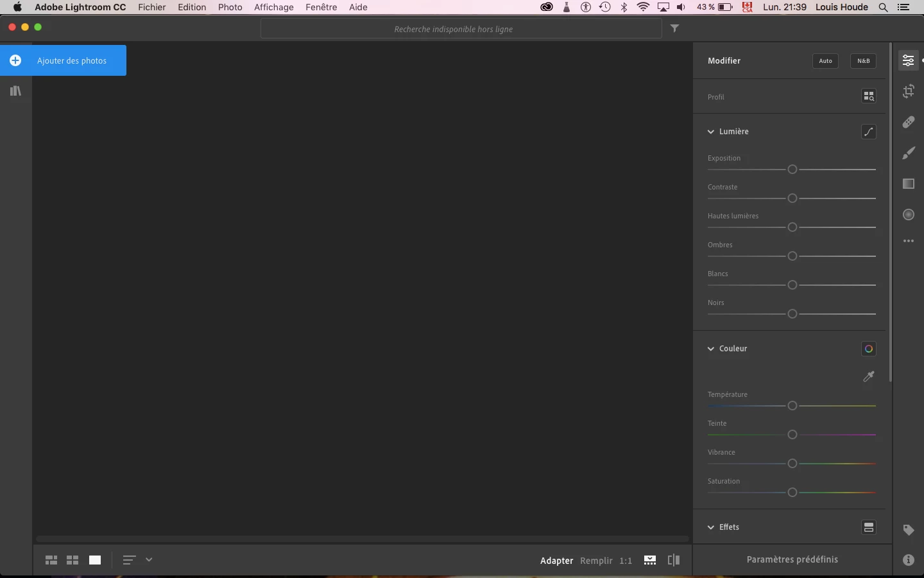
Task: Open the split toning icon in Effets
Action: [869, 527]
